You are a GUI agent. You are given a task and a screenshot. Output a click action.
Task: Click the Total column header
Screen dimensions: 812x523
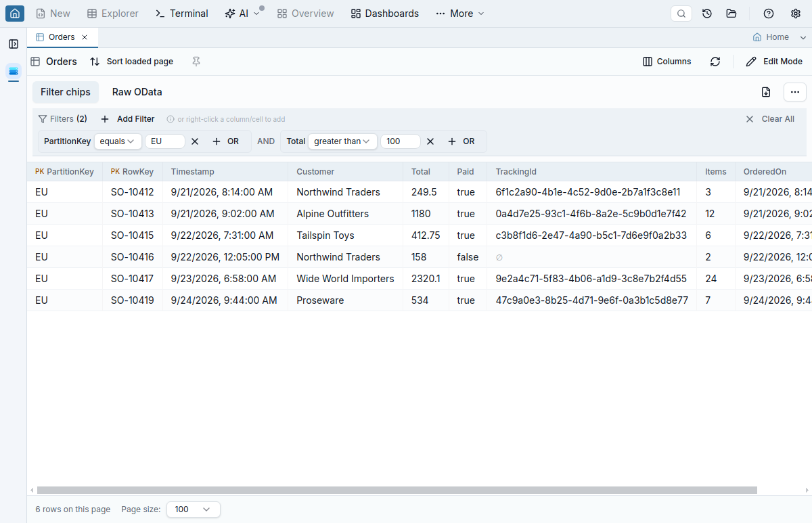pos(426,172)
